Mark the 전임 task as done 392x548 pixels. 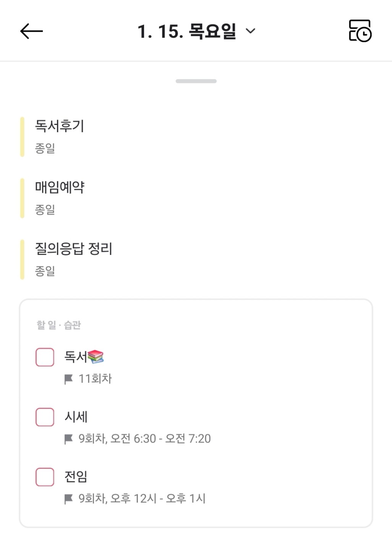click(x=45, y=477)
